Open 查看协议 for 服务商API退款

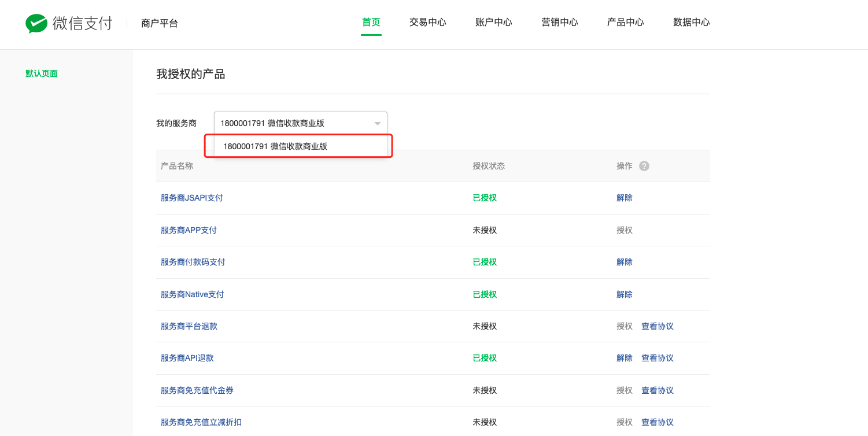658,358
